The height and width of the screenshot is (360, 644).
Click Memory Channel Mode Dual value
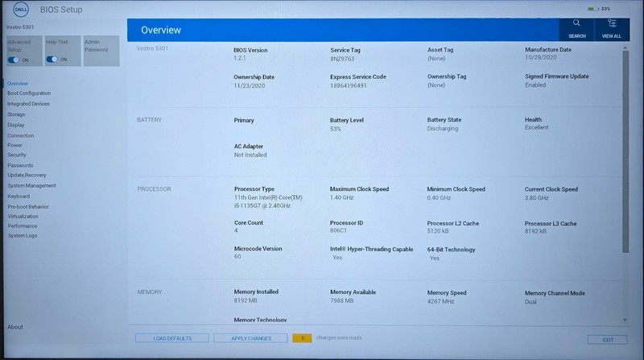pos(530,302)
